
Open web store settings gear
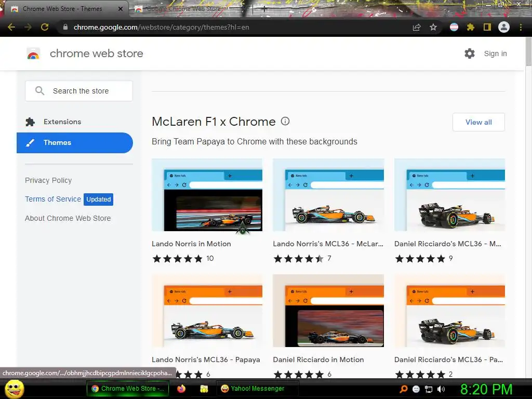[x=470, y=54]
